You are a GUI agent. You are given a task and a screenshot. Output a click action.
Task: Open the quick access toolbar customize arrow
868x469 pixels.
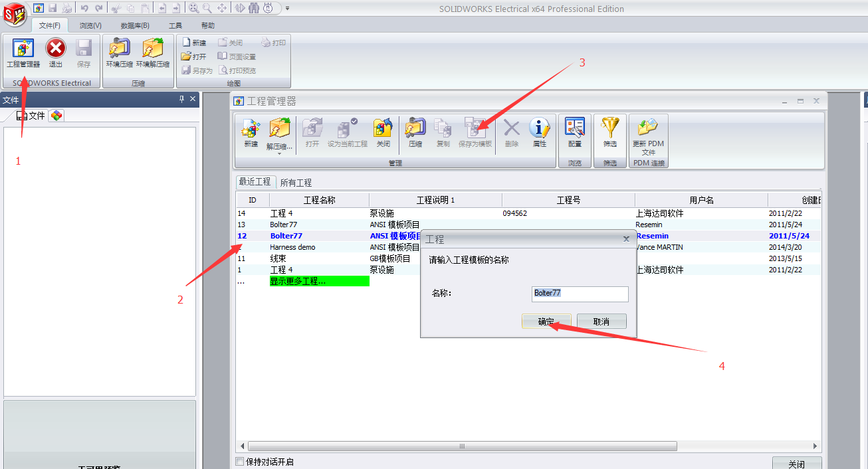pyautogui.click(x=288, y=8)
